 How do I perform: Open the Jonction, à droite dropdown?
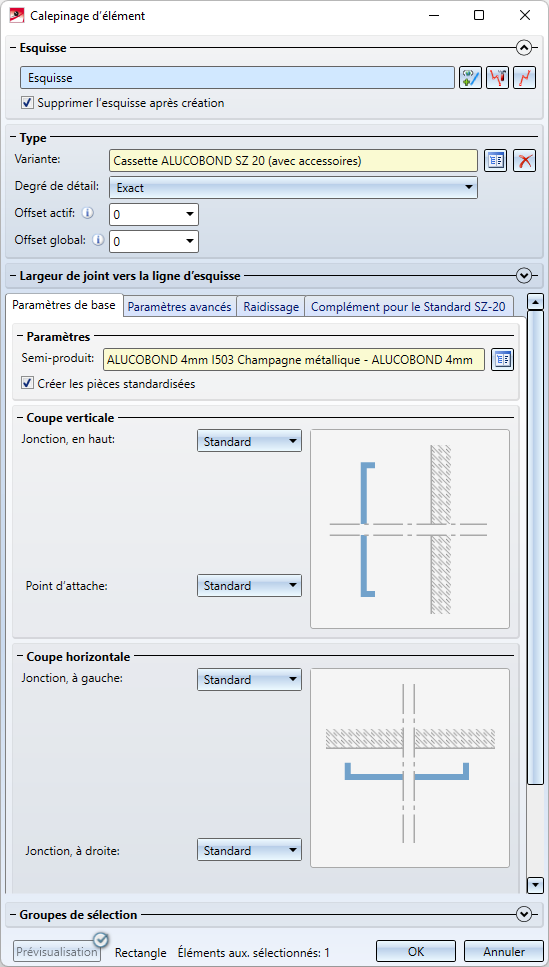(x=249, y=850)
